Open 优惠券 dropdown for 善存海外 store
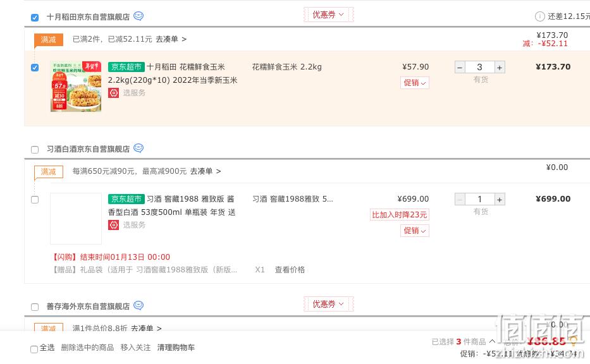This screenshot has height=364, width=590. click(328, 304)
